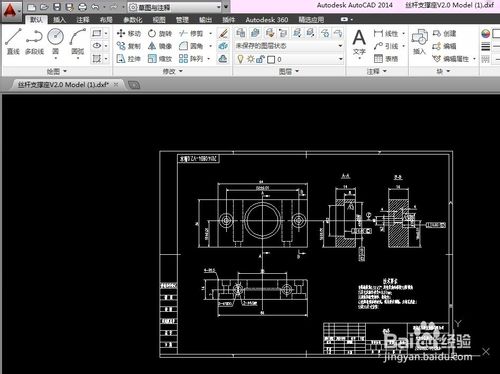This screenshot has height=374, width=500.
Task: Open the unsaved layer state dropdown
Action: point(289,46)
